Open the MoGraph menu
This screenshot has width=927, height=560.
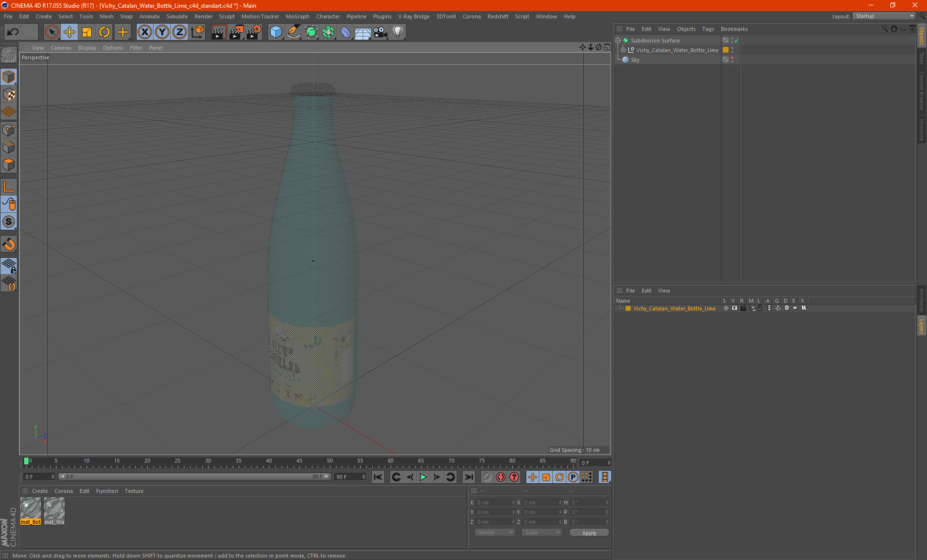pyautogui.click(x=297, y=16)
